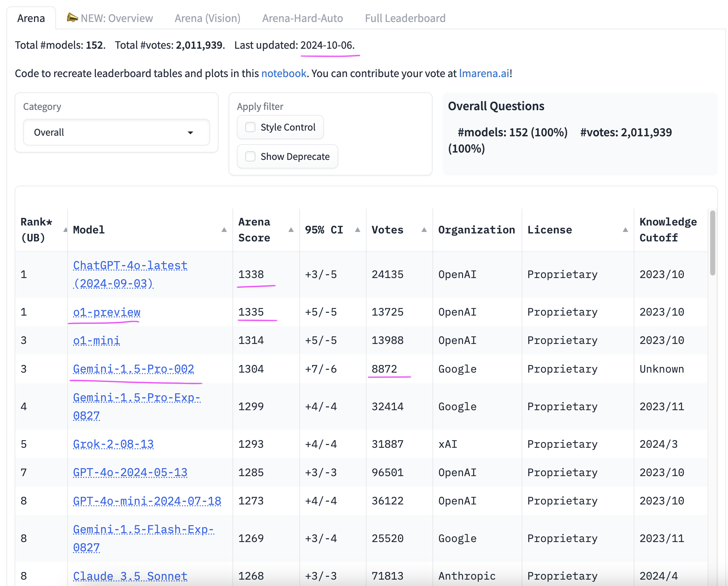Open the o1-preview model link
Image resolution: width=728 pixels, height=586 pixels.
pyautogui.click(x=107, y=312)
